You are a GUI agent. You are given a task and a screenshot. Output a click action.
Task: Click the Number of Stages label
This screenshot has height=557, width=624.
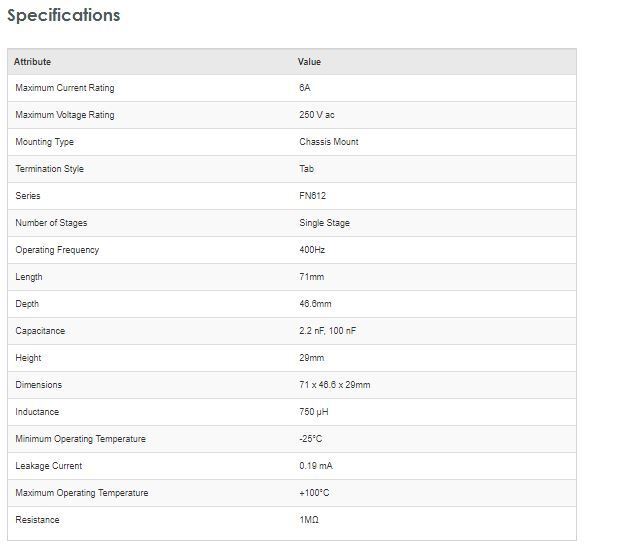[x=51, y=223]
